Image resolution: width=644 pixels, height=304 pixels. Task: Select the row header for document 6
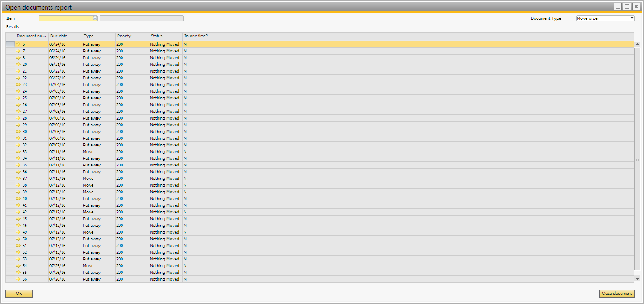tap(10, 44)
